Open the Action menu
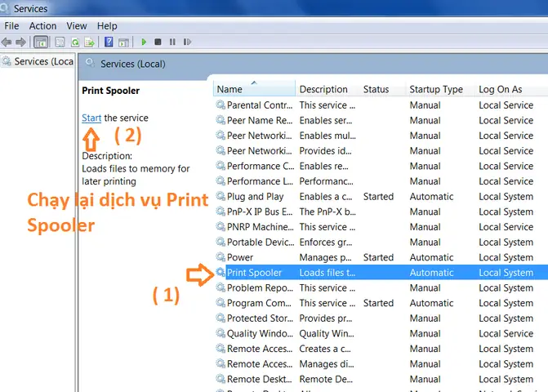 [42, 26]
